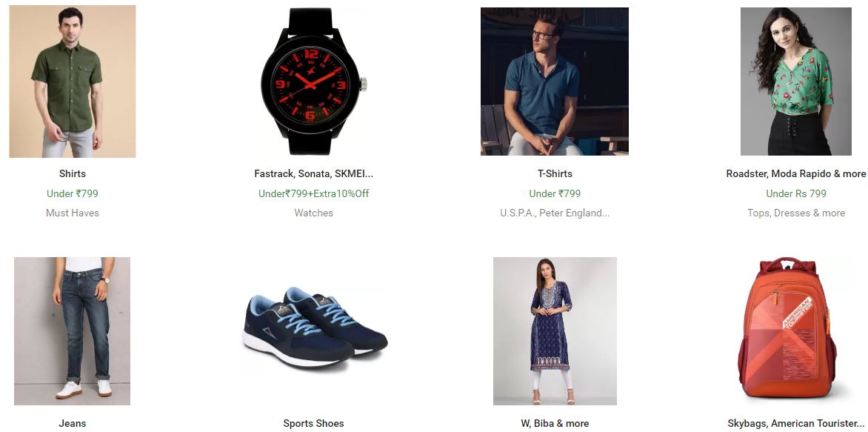Open Roadster, Moda Rapido & more link

[x=796, y=174]
